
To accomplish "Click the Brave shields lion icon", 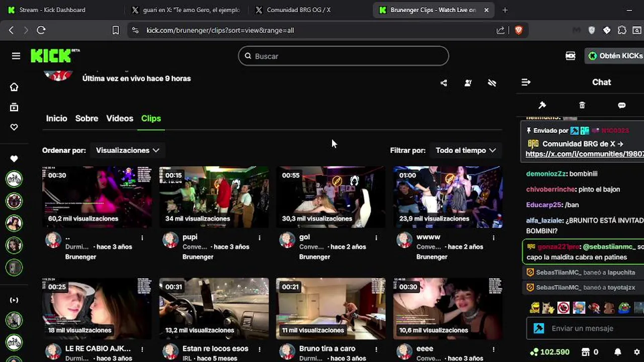I will (x=519, y=30).
